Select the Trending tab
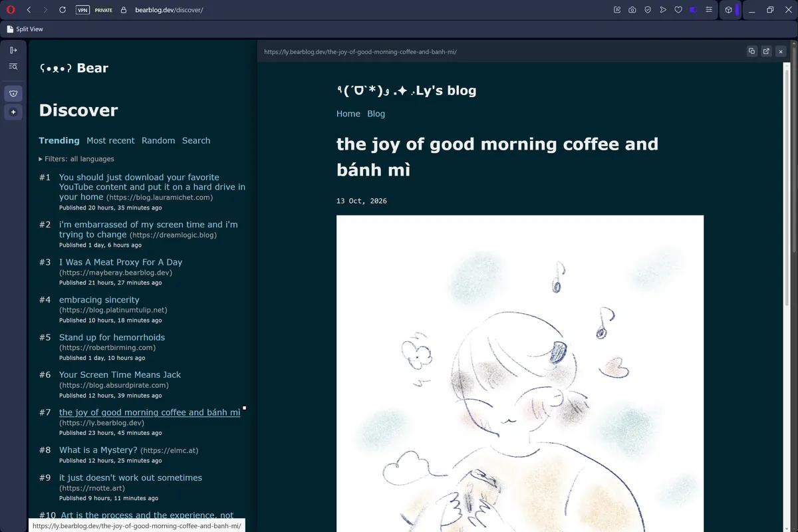This screenshot has height=532, width=798. (x=59, y=140)
